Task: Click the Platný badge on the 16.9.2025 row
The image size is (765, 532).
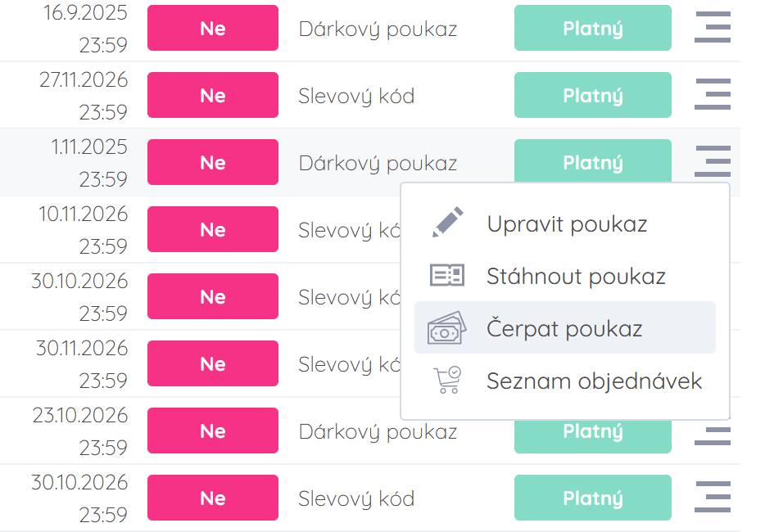Action: click(x=592, y=27)
